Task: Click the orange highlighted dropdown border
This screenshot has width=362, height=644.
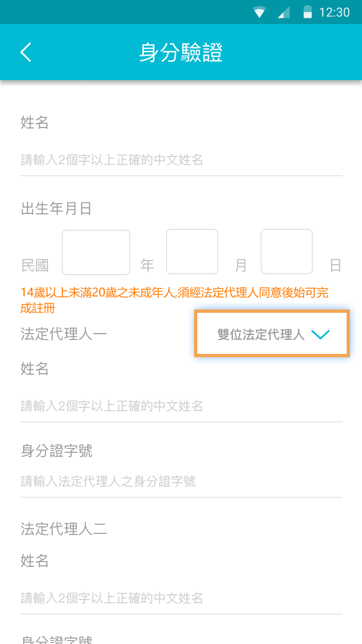Action: click(271, 334)
